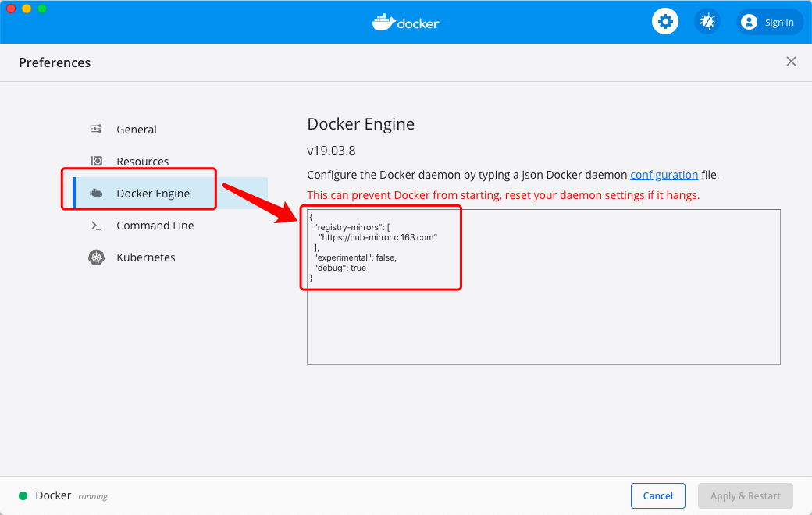The width and height of the screenshot is (812, 515).
Task: Click the "experimental": false line
Action: (354, 257)
